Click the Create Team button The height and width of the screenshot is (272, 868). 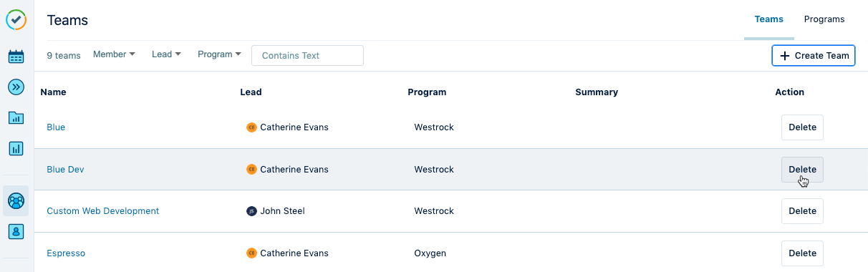click(x=814, y=56)
